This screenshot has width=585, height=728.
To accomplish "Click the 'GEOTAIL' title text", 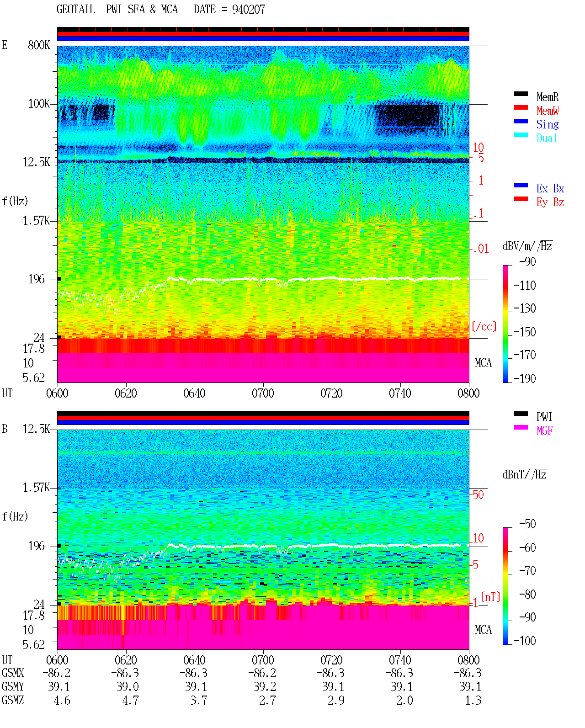I will [76, 10].
